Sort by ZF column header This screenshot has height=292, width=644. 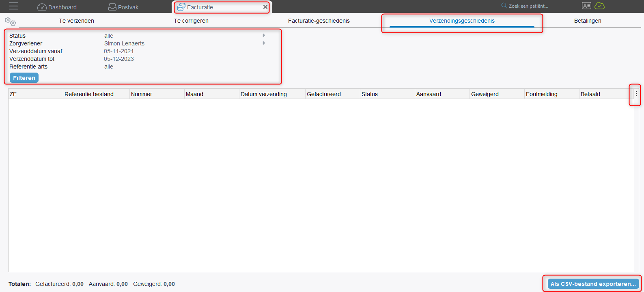point(36,94)
